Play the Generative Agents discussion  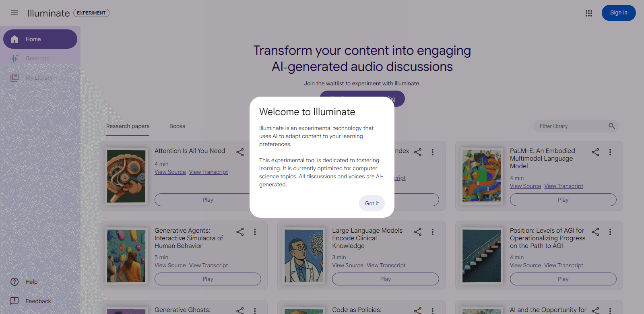point(208,279)
